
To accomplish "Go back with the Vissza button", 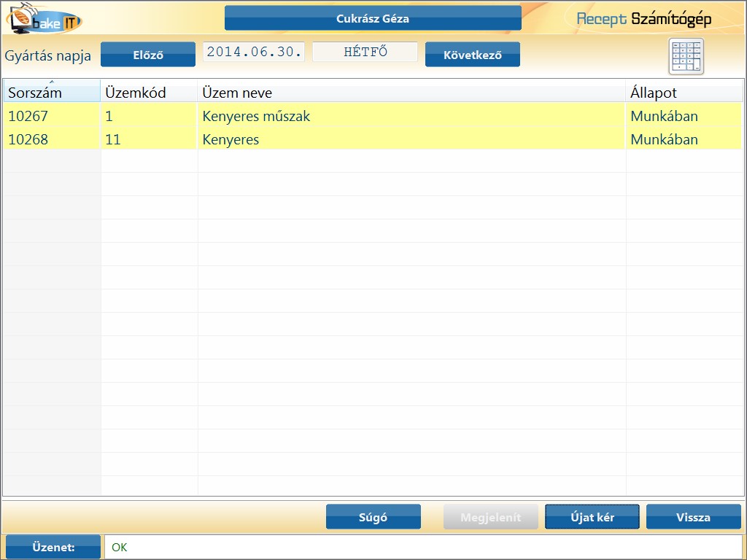I will click(693, 517).
